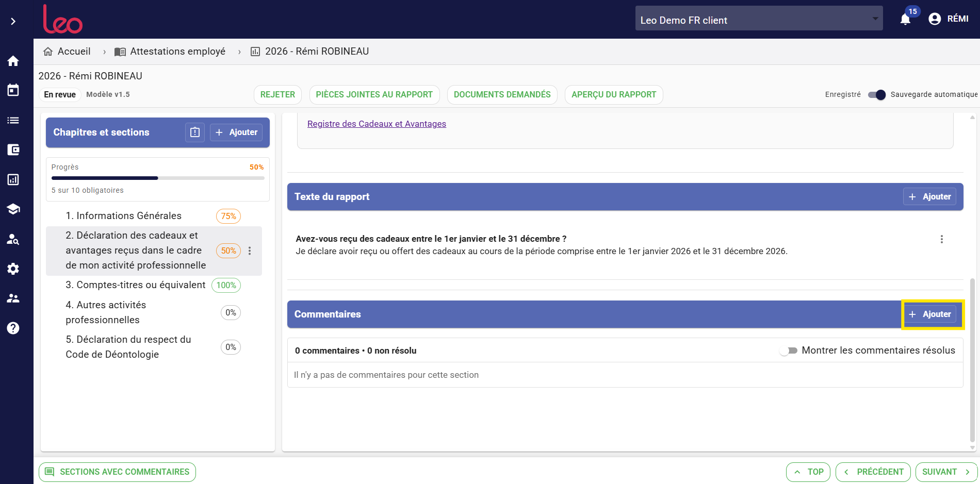Screen dimensions: 980x484
Task: Open the person search icon in sidebar
Action: click(13, 239)
